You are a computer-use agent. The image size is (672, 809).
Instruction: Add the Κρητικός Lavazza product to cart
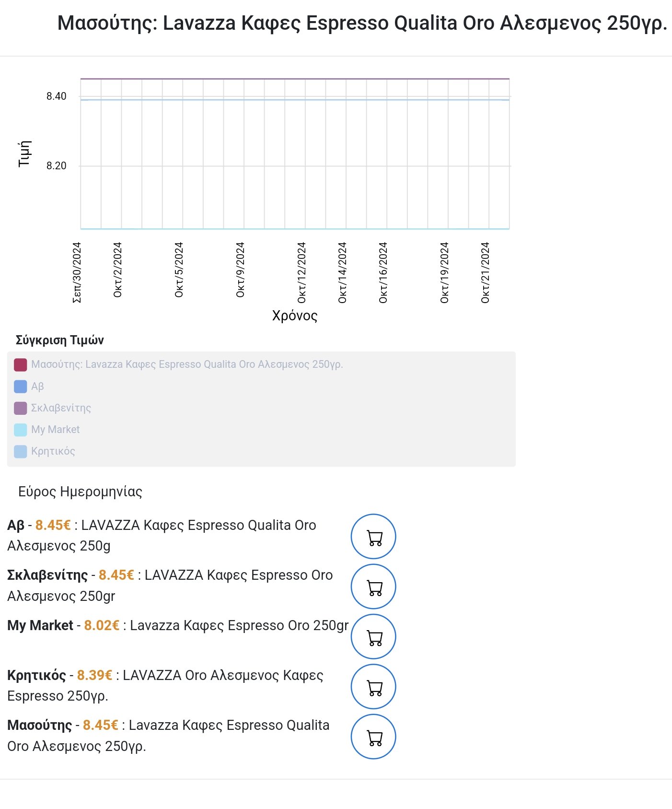tap(373, 687)
